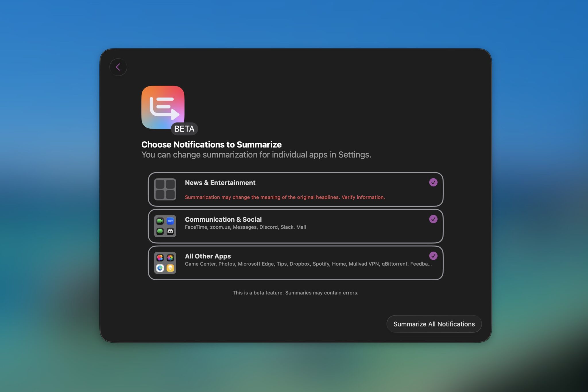Click the Microsoft Edge icon

pyautogui.click(x=160, y=268)
